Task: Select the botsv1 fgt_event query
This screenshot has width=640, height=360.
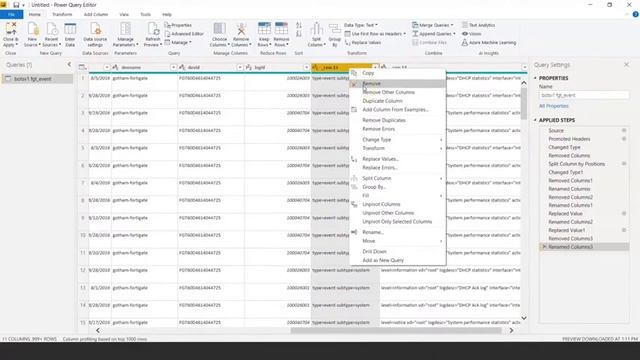Action: pyautogui.click(x=37, y=78)
